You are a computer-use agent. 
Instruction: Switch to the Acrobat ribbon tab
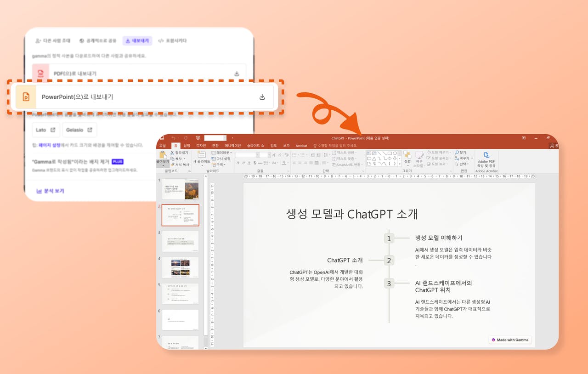(x=301, y=146)
